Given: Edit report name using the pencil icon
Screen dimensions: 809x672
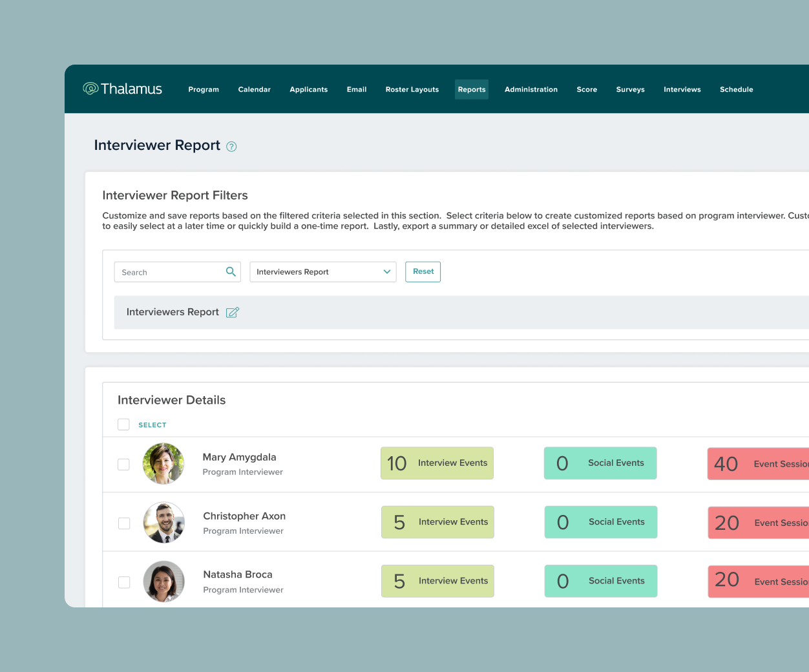Looking at the screenshot, I should click(232, 312).
